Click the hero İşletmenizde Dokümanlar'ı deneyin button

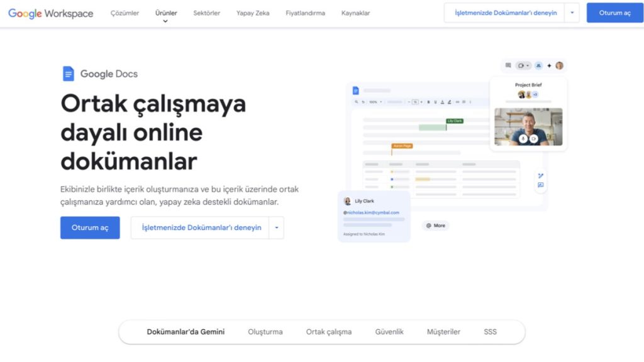coord(201,228)
